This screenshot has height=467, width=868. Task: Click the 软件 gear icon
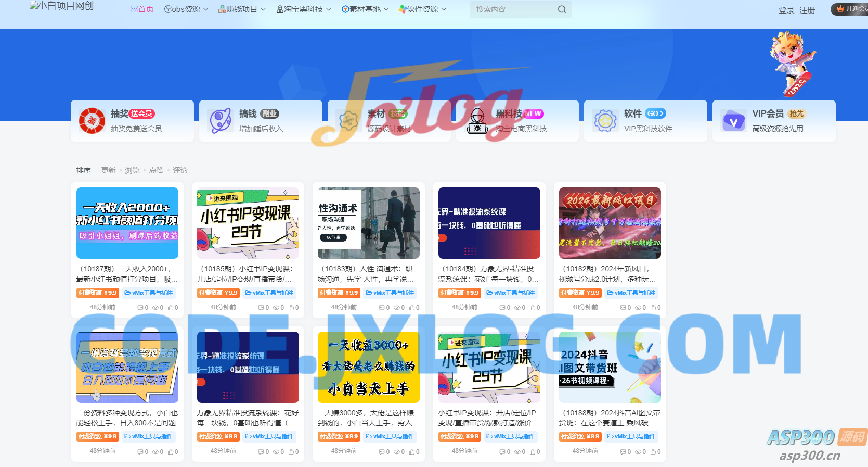tap(605, 121)
